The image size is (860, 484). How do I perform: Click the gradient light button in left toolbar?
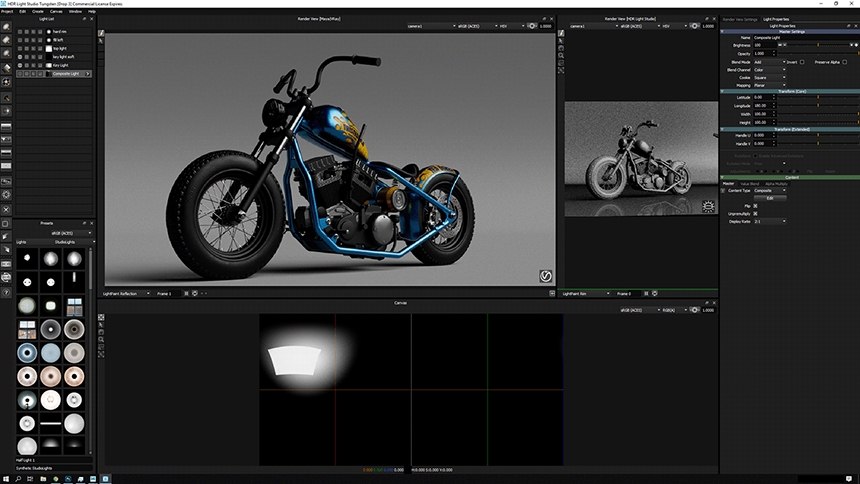click(6, 126)
